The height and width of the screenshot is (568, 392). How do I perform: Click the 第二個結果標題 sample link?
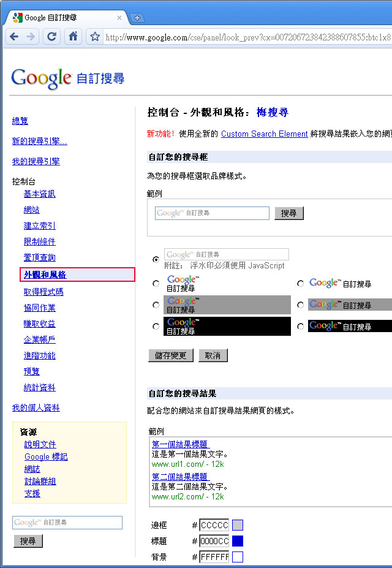pyautogui.click(x=181, y=476)
